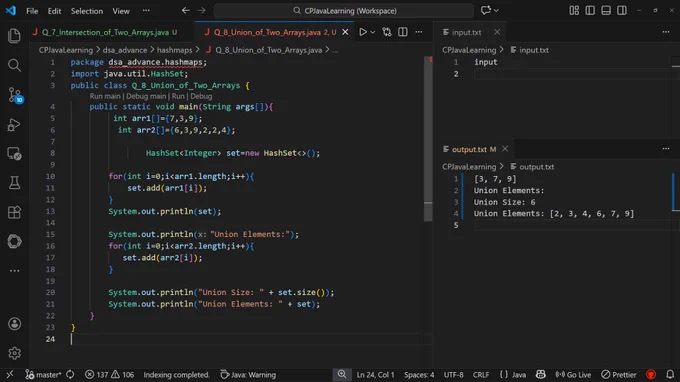
Task: Click Ln 24, Col 1 position indicator
Action: pyautogui.click(x=376, y=375)
